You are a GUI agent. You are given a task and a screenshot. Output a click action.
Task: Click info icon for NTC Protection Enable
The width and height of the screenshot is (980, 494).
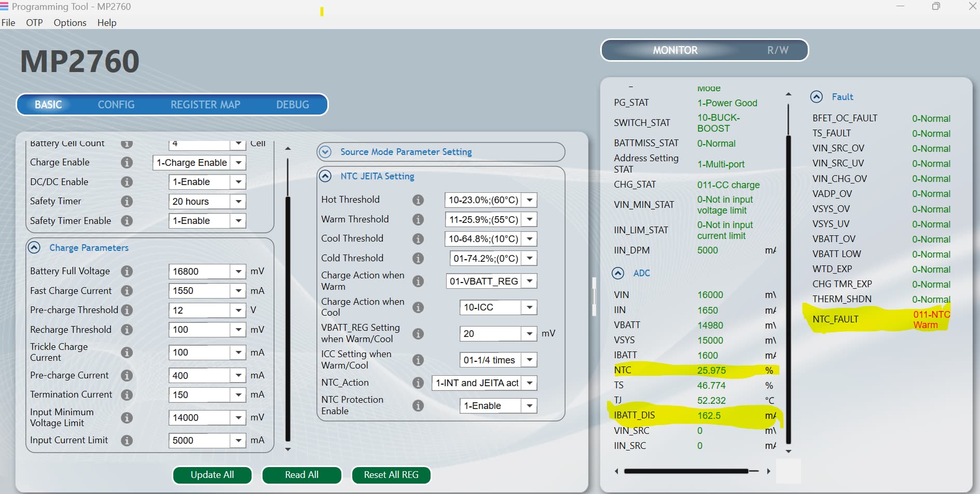pos(418,406)
